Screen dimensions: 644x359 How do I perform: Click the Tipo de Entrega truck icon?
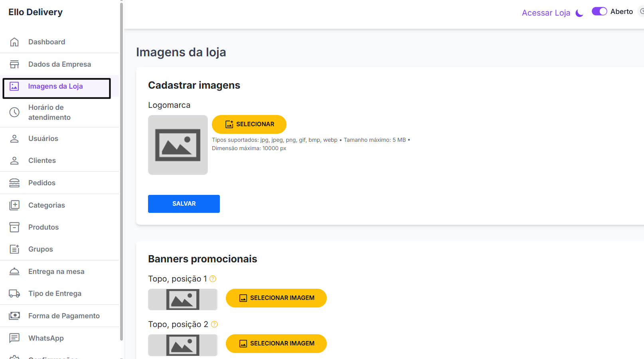point(14,294)
